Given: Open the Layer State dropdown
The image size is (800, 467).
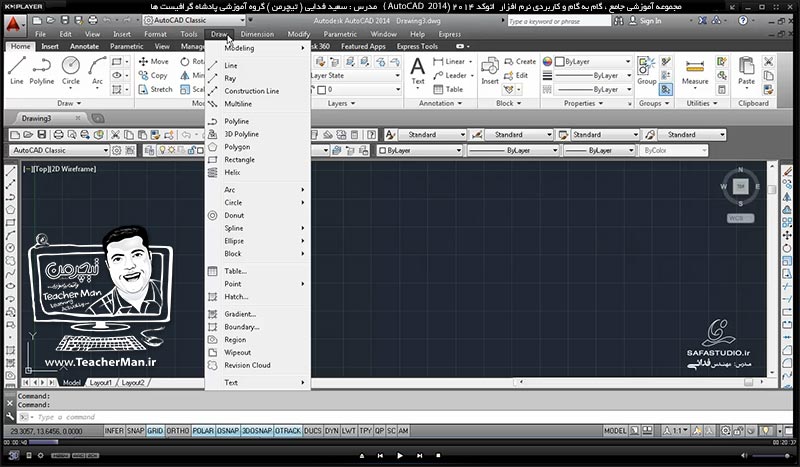Looking at the screenshot, I should 356,76.
